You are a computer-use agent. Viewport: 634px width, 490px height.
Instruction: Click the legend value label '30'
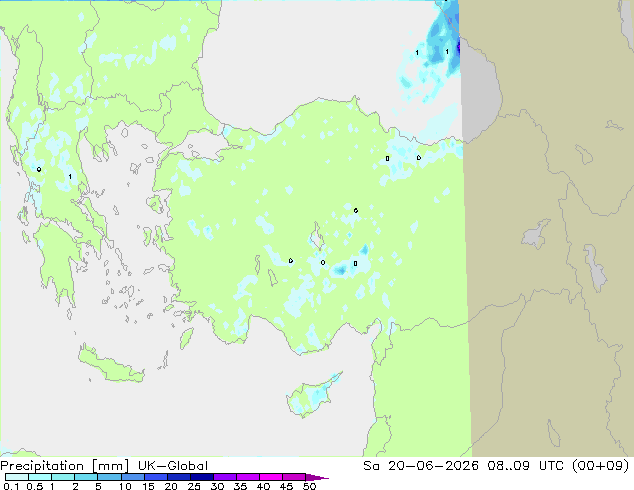[x=217, y=486]
